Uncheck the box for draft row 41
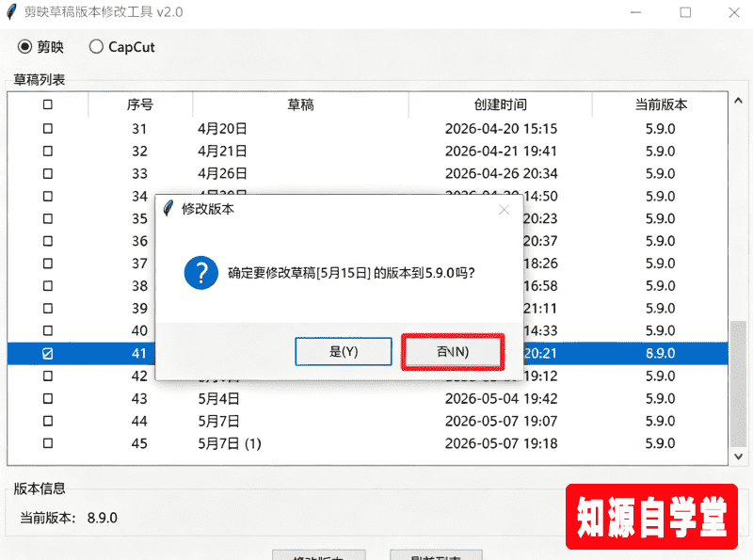The width and height of the screenshot is (753, 560). pos(48,354)
